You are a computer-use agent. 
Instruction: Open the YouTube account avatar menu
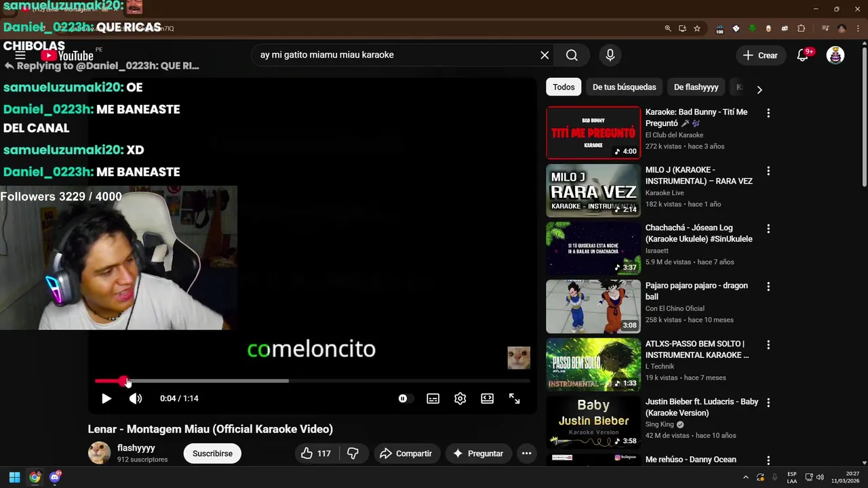pos(835,56)
